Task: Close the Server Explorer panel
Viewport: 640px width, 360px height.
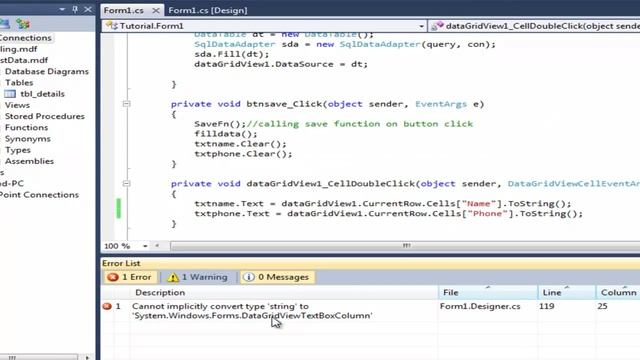Action: (88, 9)
